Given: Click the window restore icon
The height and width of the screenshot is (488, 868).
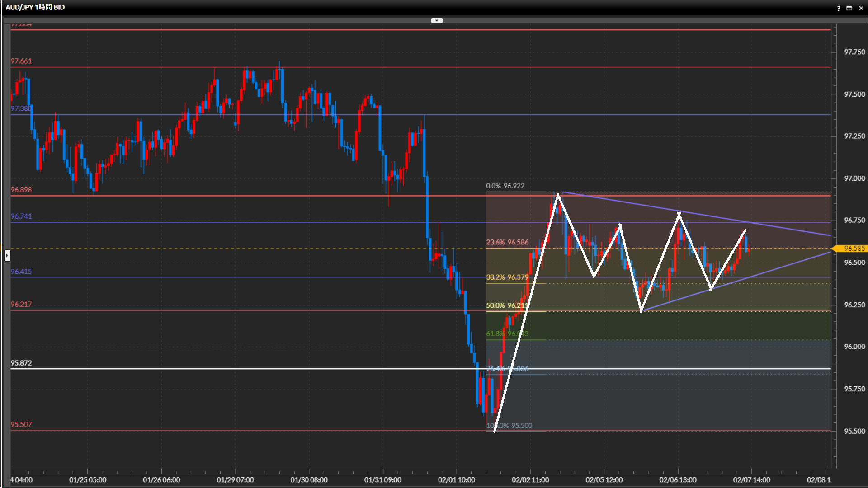Looking at the screenshot, I should coord(849,8).
